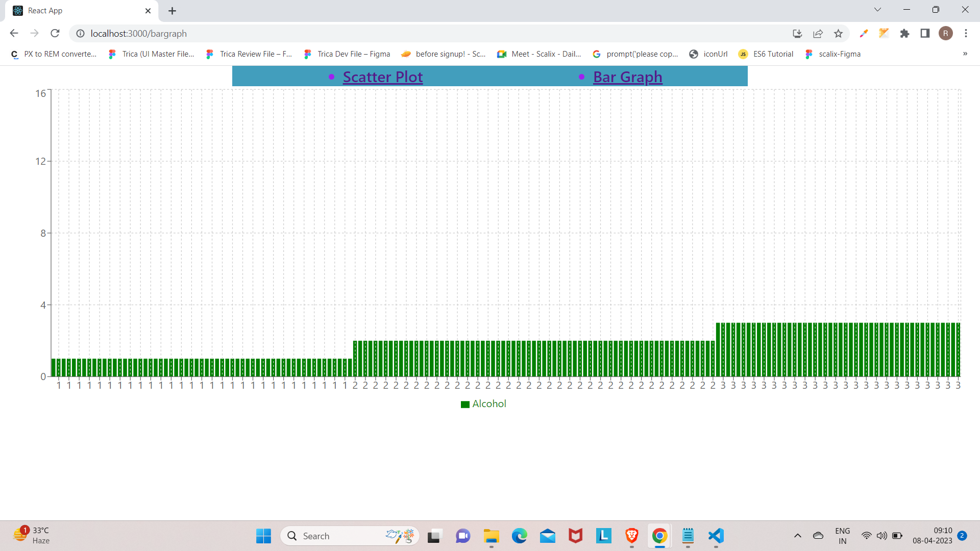Reload the page
Image resolution: width=980 pixels, height=551 pixels.
tap(55, 33)
